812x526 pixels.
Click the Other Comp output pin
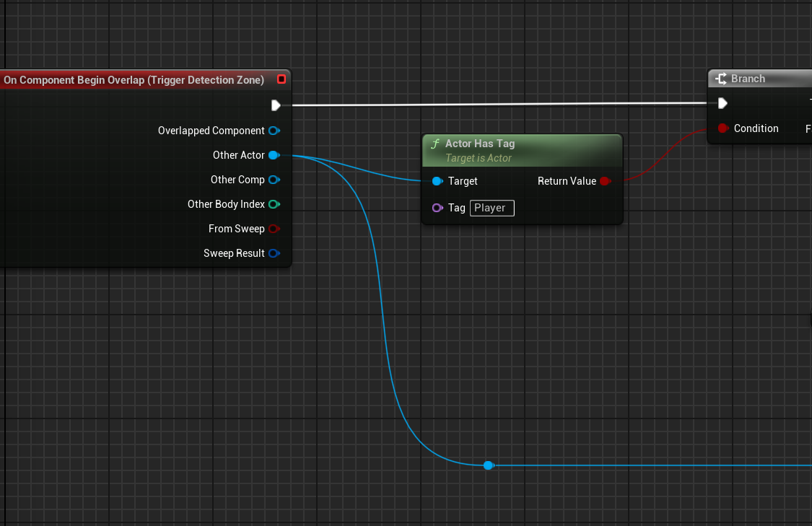tap(274, 180)
